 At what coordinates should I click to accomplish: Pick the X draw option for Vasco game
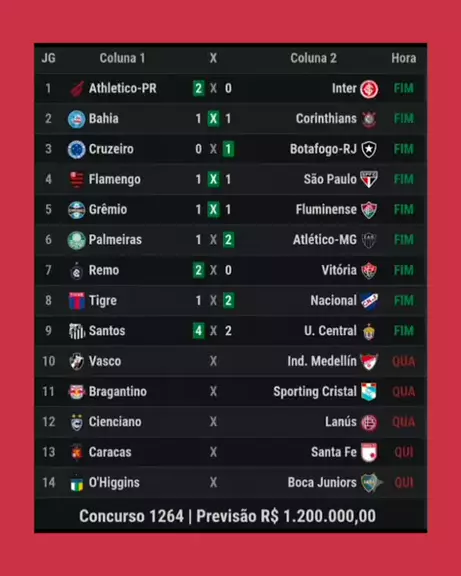[x=213, y=361]
